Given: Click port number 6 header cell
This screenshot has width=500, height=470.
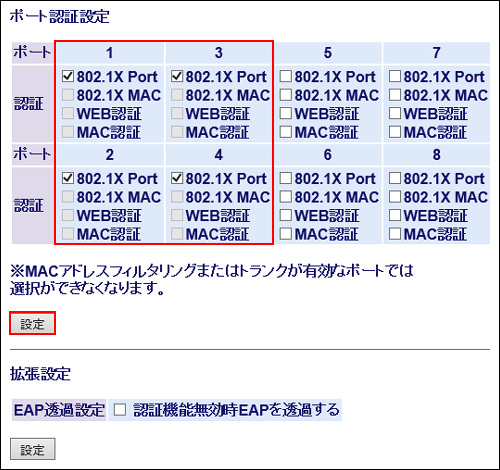Looking at the screenshot, I should pos(328,155).
